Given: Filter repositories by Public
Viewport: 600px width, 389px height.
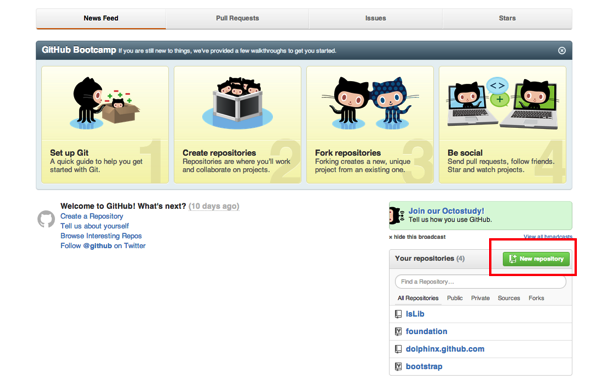Looking at the screenshot, I should 455,298.
